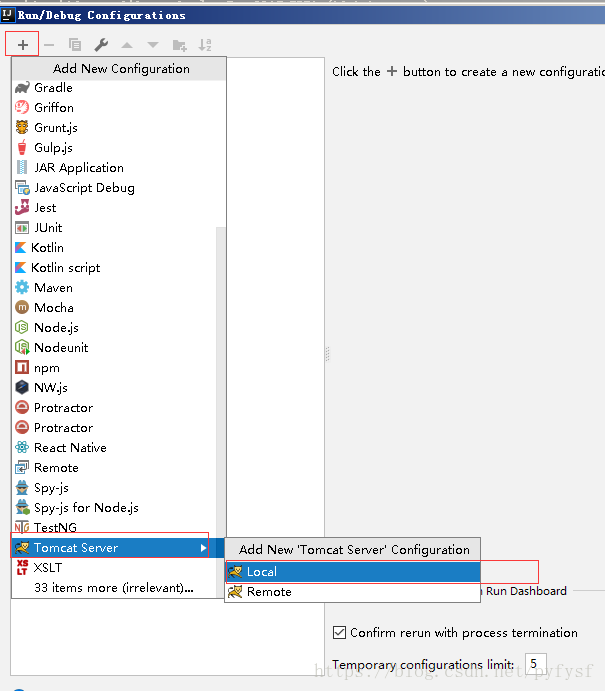605x691 pixels.
Task: Select the Nodeunit icon
Action: click(22, 348)
